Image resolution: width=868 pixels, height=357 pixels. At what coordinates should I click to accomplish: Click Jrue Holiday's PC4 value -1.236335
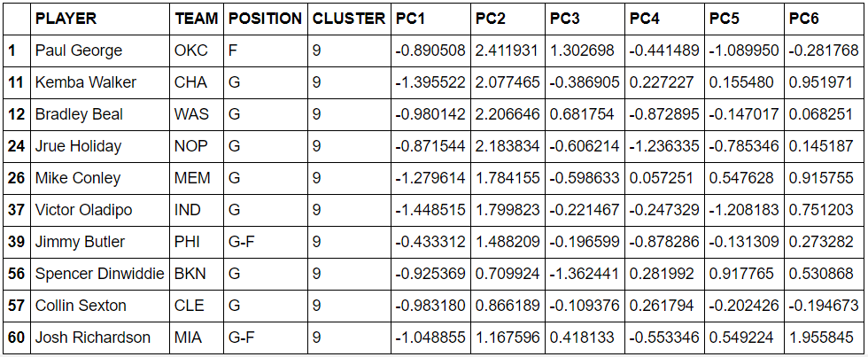tap(666, 147)
